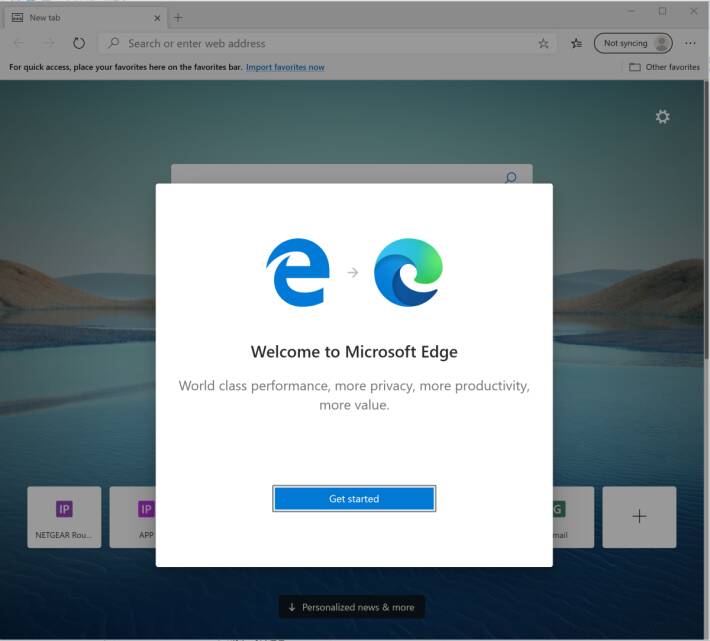Click the Not syncing profile button
The height and width of the screenshot is (641, 710).
[x=633, y=43]
